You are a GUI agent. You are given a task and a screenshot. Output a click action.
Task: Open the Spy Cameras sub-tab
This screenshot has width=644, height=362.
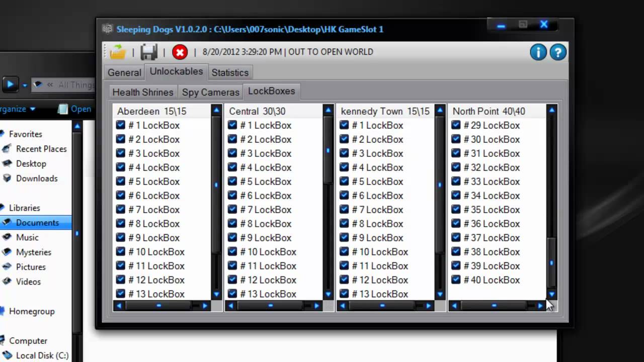click(x=210, y=92)
